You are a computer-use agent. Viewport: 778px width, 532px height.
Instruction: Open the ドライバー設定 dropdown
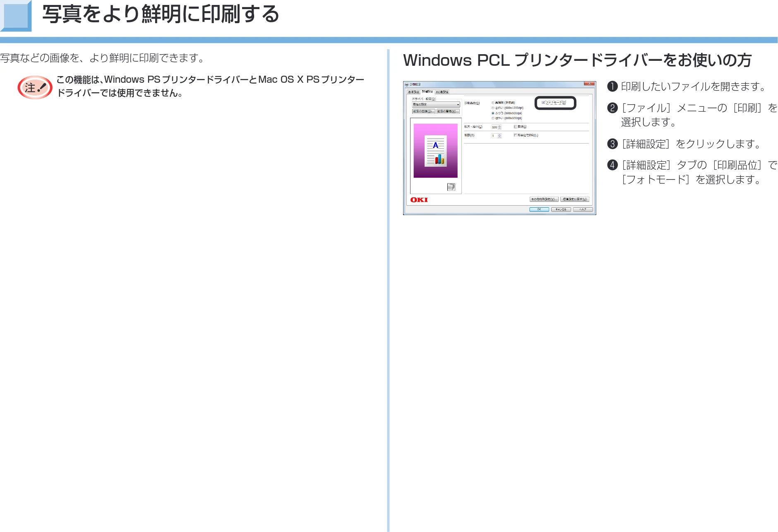pyautogui.click(x=436, y=105)
